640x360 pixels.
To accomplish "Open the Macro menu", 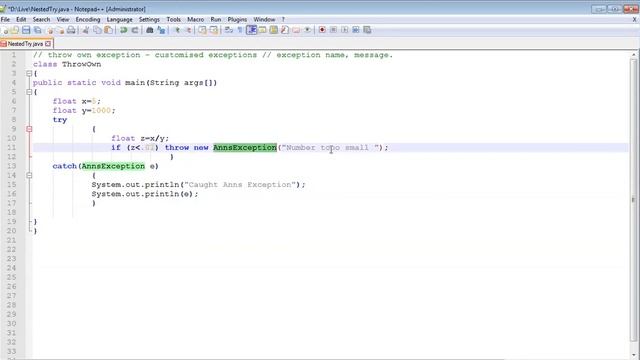I will tap(196, 19).
